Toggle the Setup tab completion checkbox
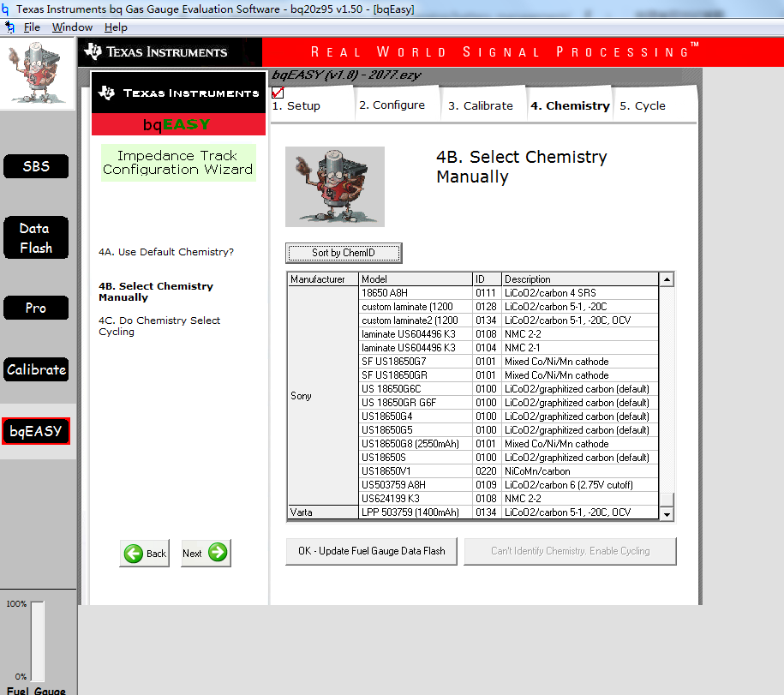 278,93
